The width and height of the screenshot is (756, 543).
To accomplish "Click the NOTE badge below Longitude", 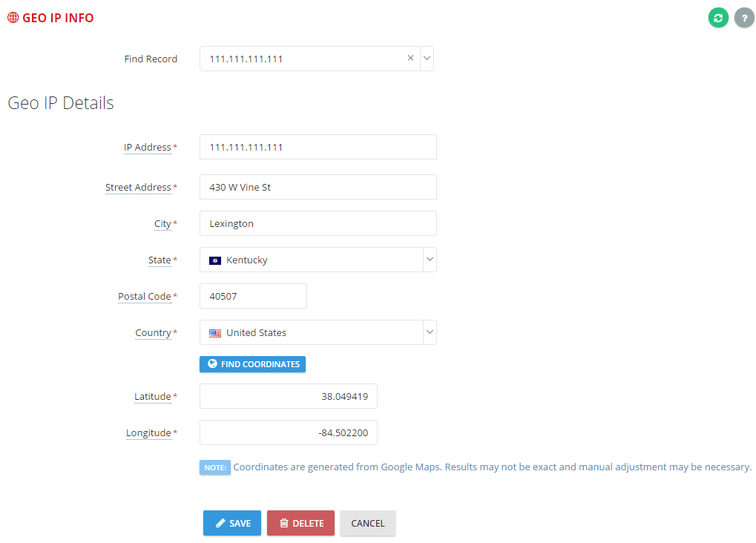I will pos(214,467).
